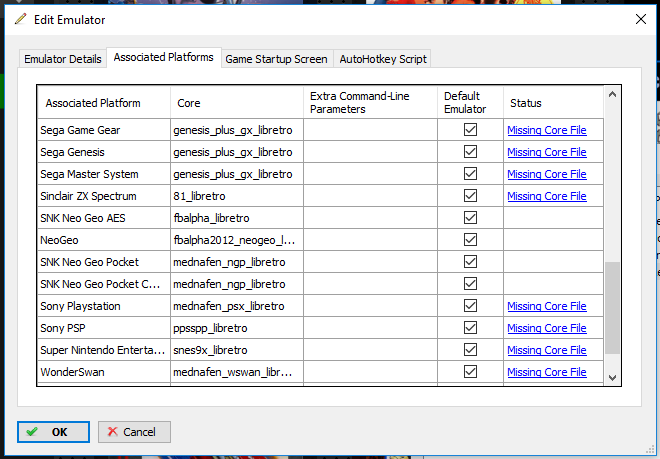Click the ppsspp_libretro core cell
This screenshot has width=660, height=459.
237,328
